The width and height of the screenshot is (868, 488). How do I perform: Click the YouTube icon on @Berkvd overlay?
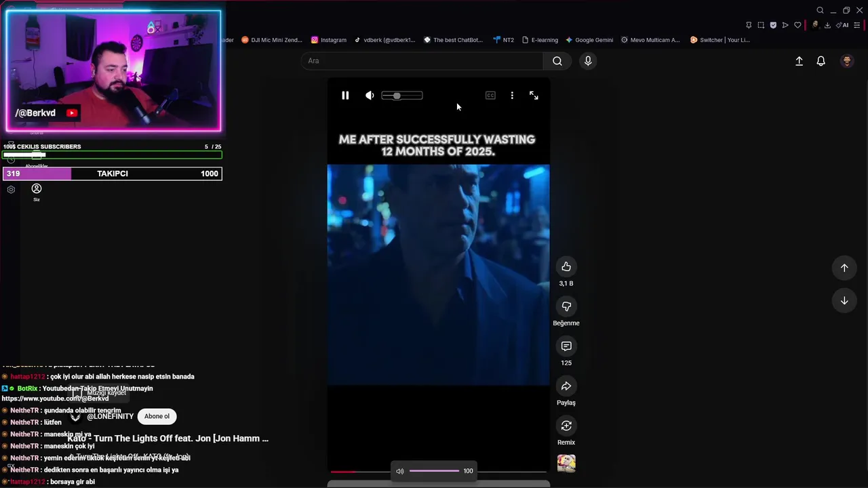tap(72, 113)
